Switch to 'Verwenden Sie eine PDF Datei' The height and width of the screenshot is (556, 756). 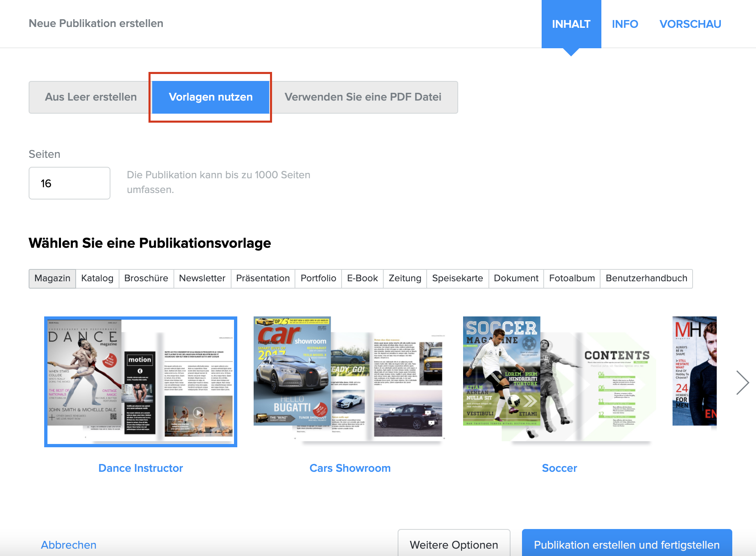(x=363, y=97)
